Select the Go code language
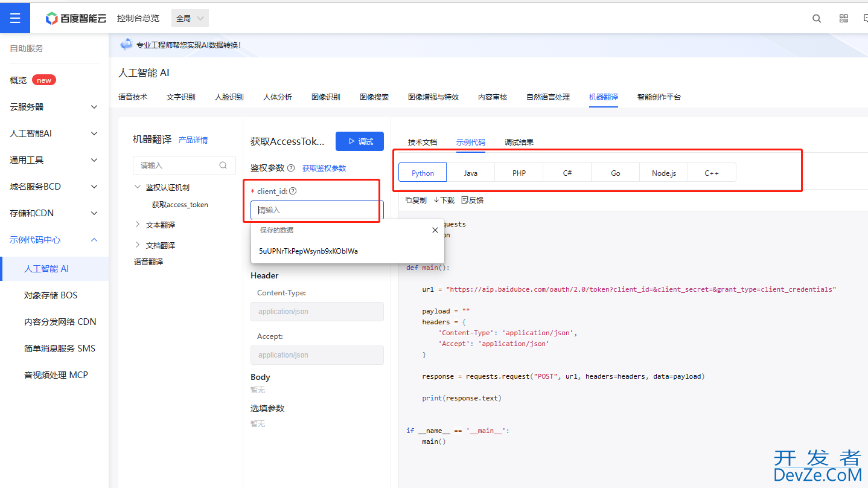 [x=616, y=173]
